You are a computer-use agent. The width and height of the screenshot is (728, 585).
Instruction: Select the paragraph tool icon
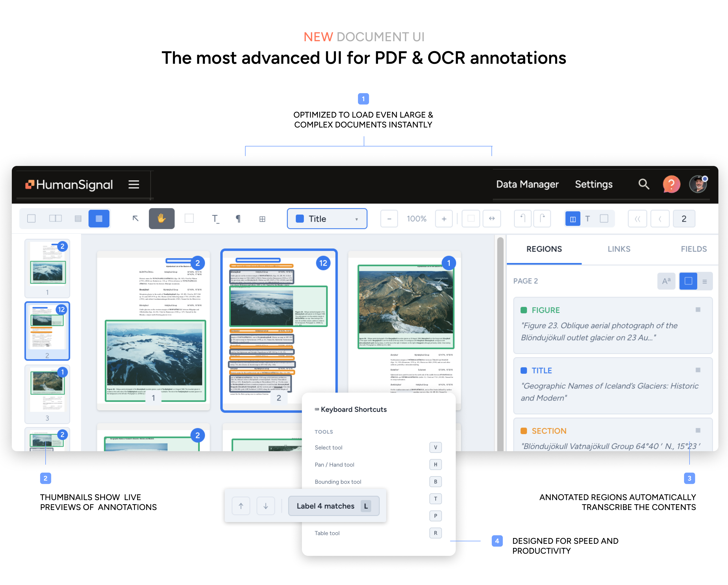(x=238, y=218)
